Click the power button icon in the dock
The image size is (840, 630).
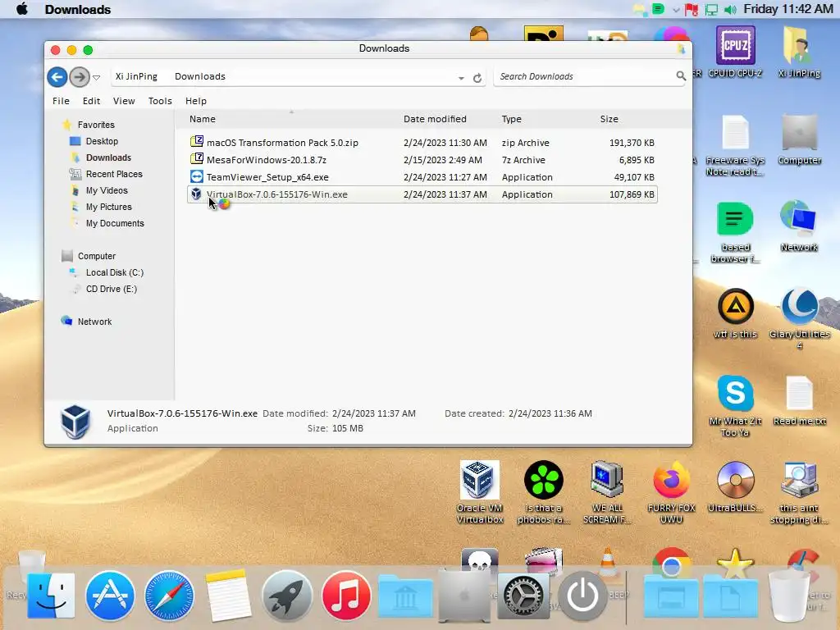(583, 596)
